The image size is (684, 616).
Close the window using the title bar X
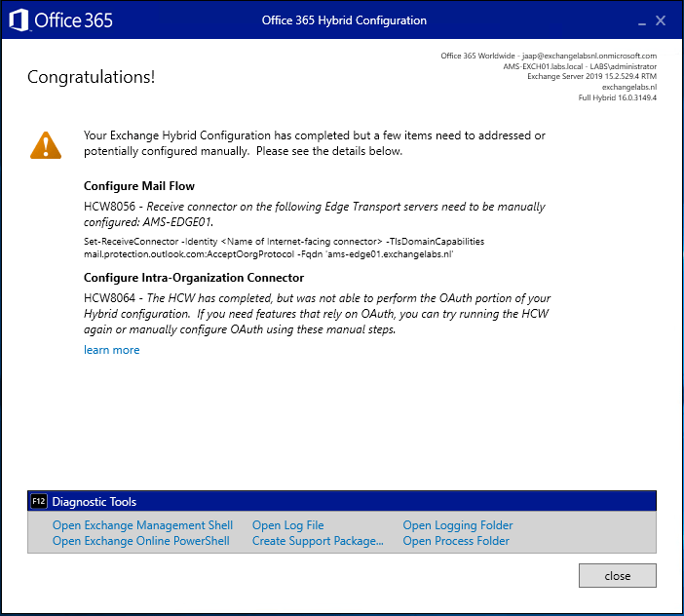(661, 20)
